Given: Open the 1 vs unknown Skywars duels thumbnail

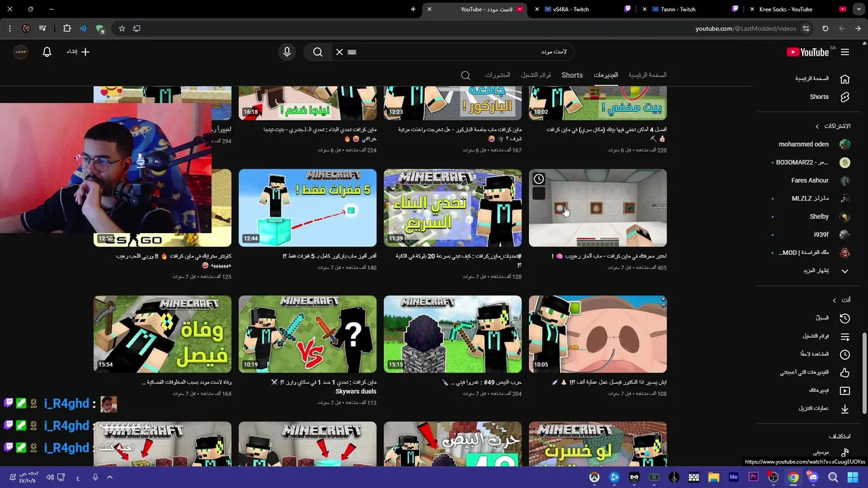Looking at the screenshot, I should tap(307, 334).
